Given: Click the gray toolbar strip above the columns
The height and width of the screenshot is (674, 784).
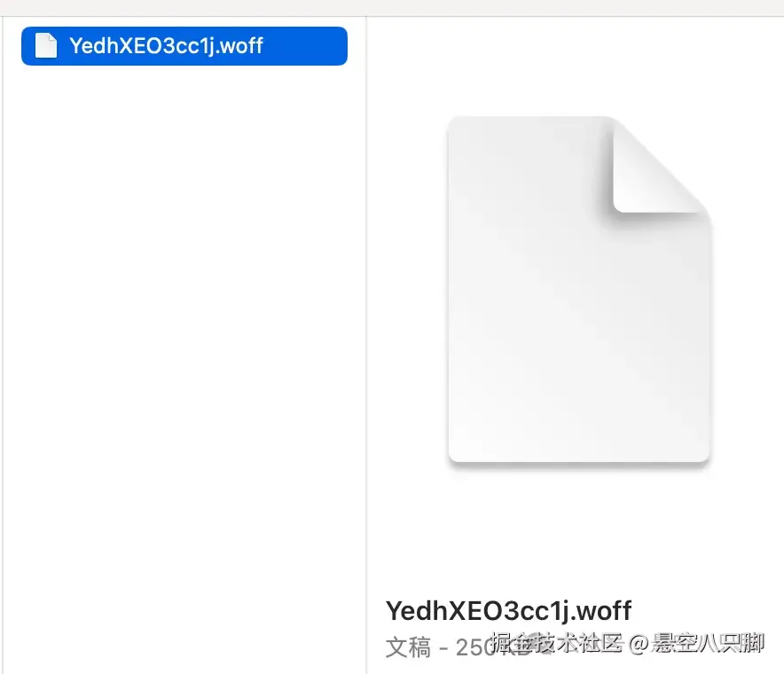Looking at the screenshot, I should point(392,7).
